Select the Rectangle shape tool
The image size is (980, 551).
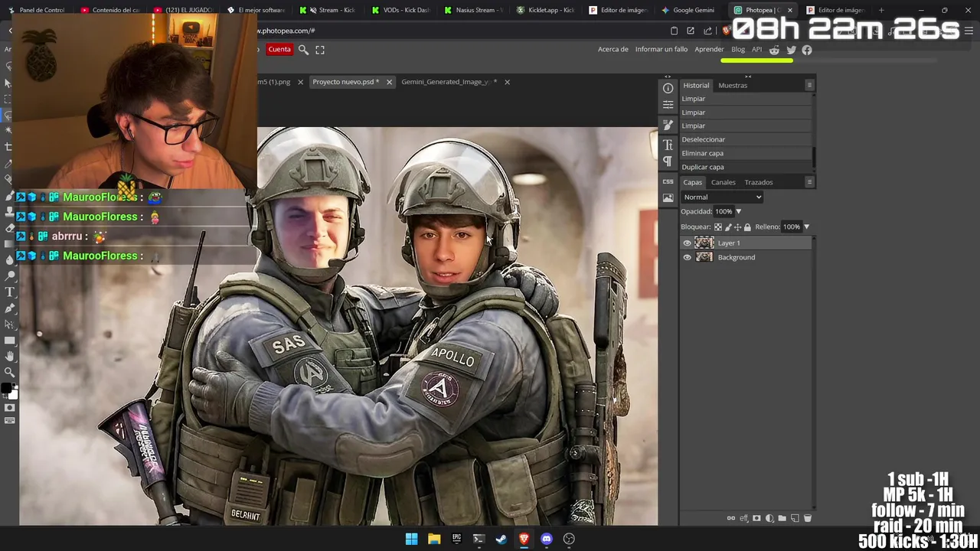[x=10, y=341]
